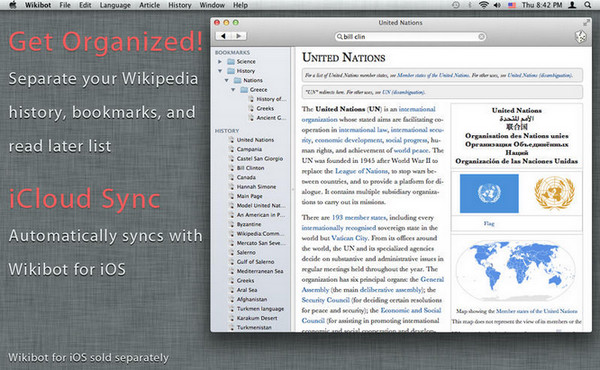Click the 'Flag' caption link
The height and width of the screenshot is (370, 600).
[x=489, y=223]
